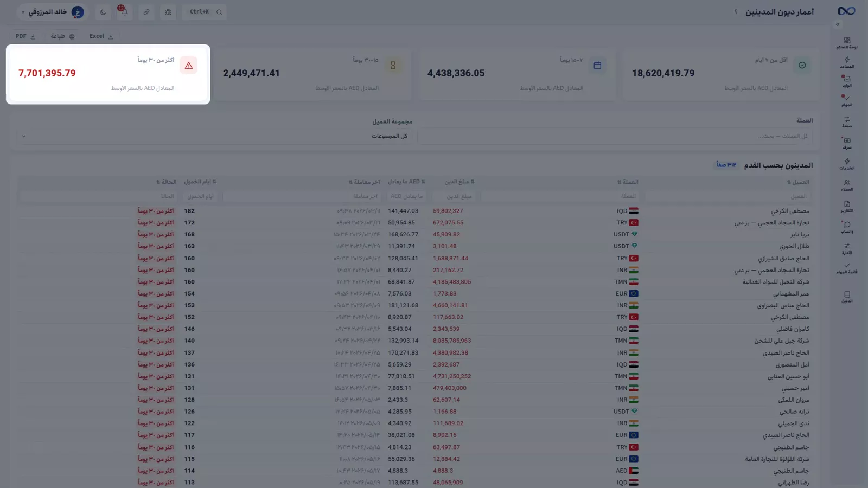The width and height of the screenshot is (868, 488).
Task: Open كل المجموعات customer group dropdown
Action: [x=215, y=136]
